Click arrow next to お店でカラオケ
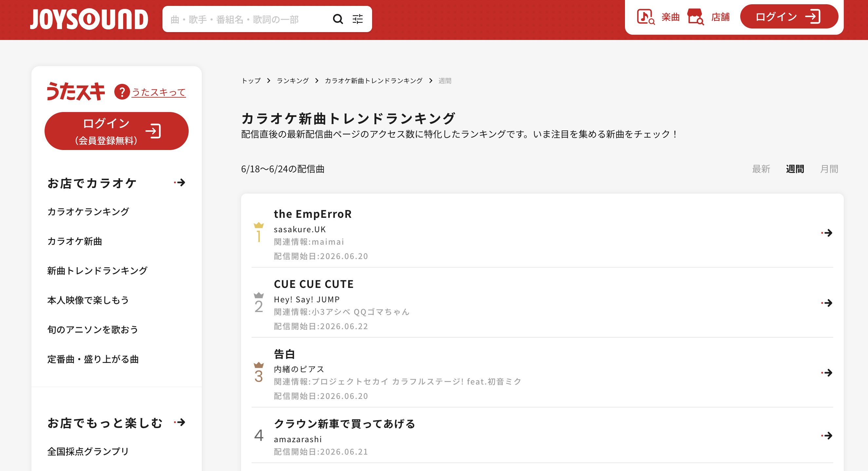Image resolution: width=868 pixels, height=471 pixels. tap(179, 183)
